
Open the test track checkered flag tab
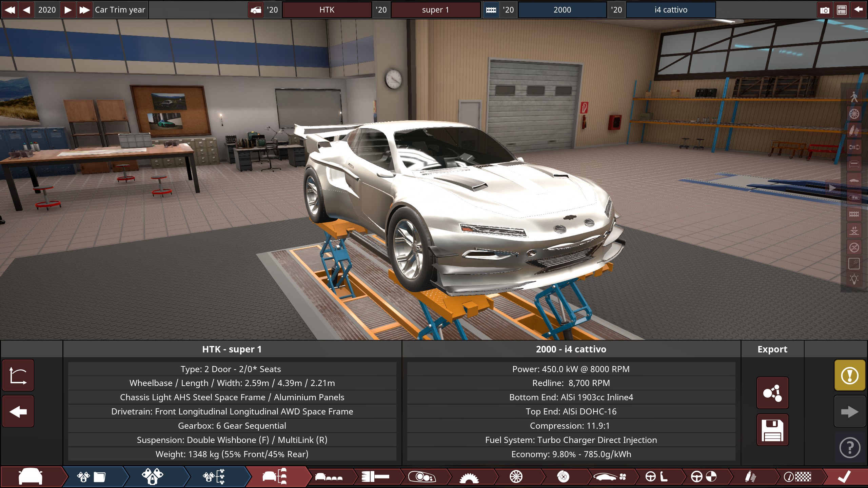tap(797, 477)
